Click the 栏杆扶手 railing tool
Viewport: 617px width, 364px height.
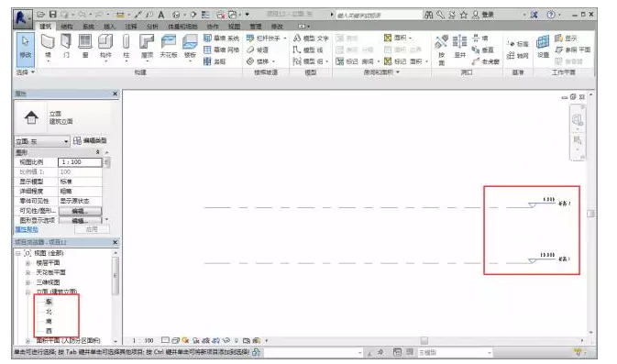tap(266, 39)
